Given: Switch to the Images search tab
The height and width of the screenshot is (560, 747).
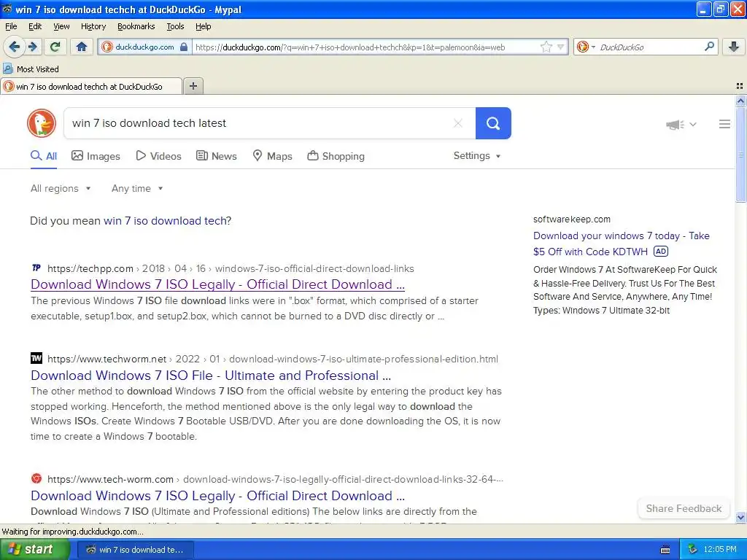Looking at the screenshot, I should 96,156.
